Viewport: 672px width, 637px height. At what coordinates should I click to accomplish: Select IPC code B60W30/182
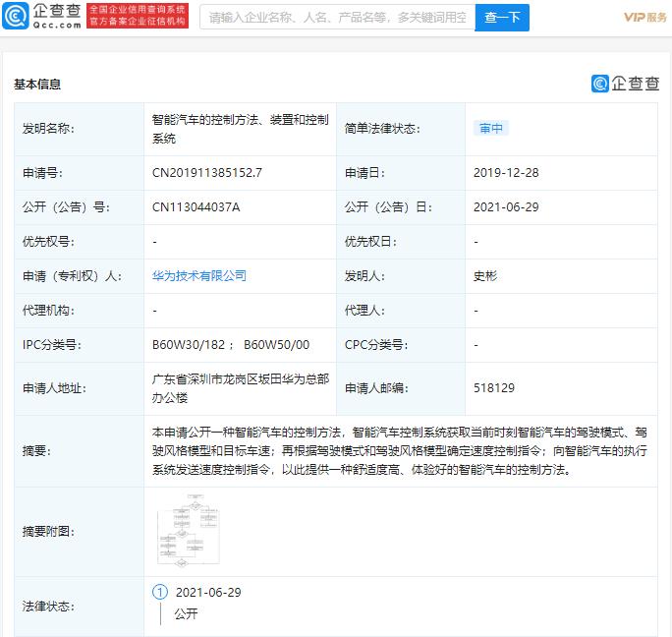coord(189,345)
